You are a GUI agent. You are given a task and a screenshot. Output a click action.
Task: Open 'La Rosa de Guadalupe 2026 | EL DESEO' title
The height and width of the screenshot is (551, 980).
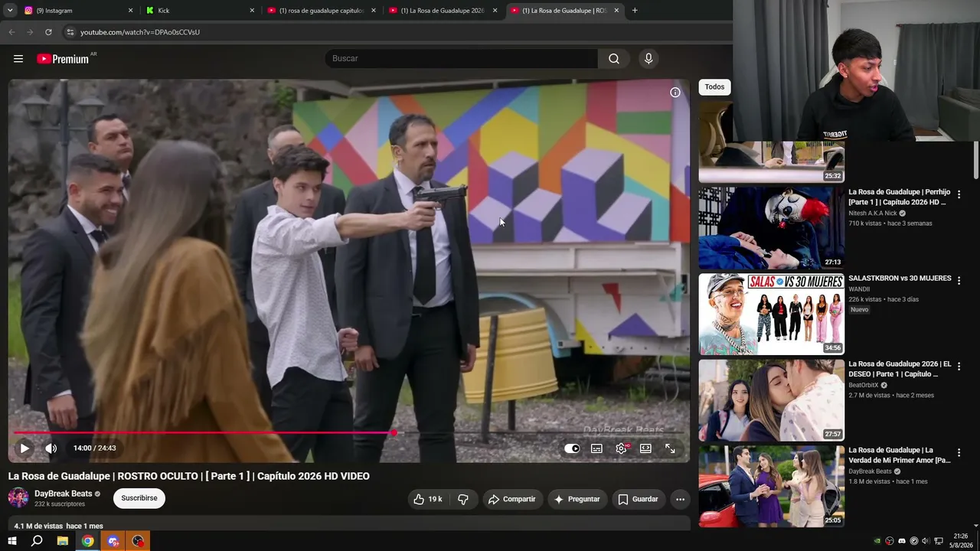[x=900, y=369]
